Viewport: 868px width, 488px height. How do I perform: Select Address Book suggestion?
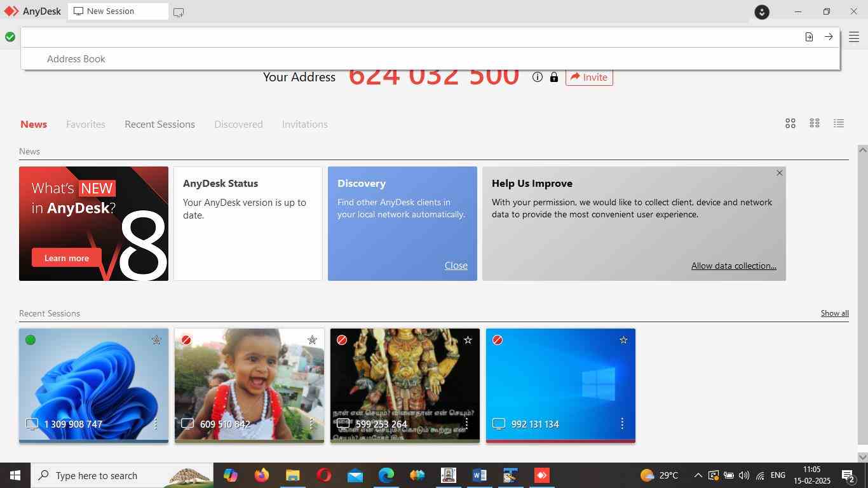(76, 58)
